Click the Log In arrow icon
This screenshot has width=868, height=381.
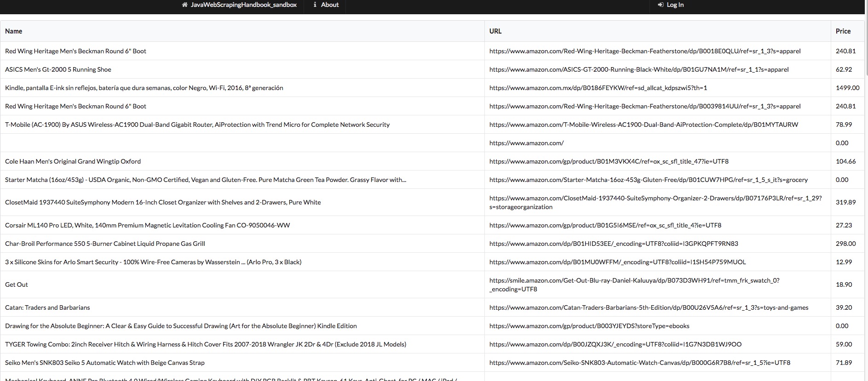[x=661, y=5]
